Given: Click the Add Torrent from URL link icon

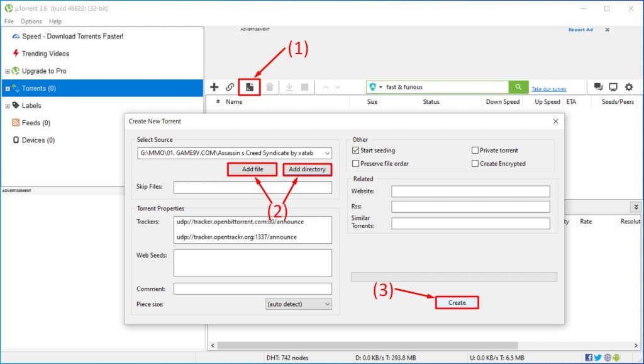Looking at the screenshot, I should [x=230, y=87].
